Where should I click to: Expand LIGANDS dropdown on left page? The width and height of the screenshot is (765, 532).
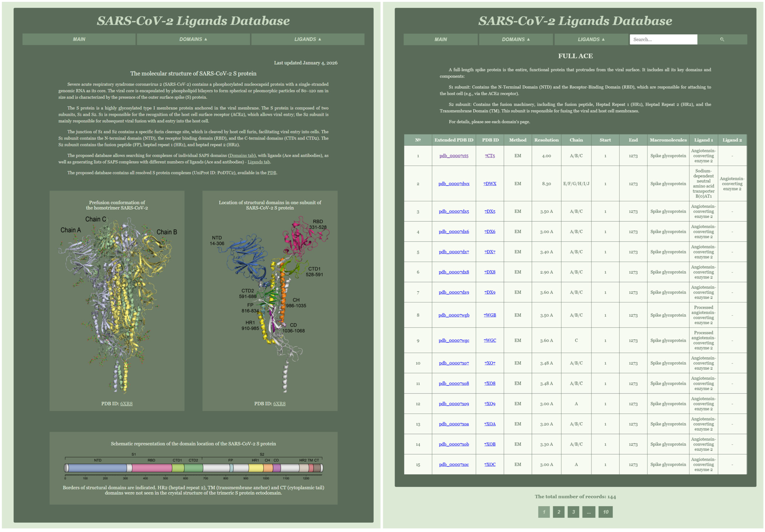click(x=308, y=39)
